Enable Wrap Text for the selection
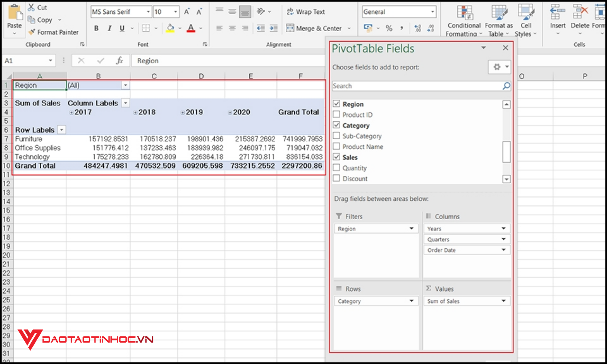This screenshot has width=607, height=364. pyautogui.click(x=306, y=12)
